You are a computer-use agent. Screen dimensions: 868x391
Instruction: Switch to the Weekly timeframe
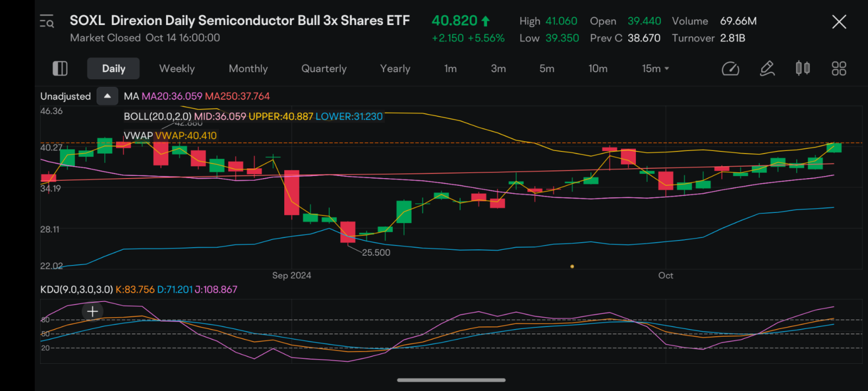[177, 68]
